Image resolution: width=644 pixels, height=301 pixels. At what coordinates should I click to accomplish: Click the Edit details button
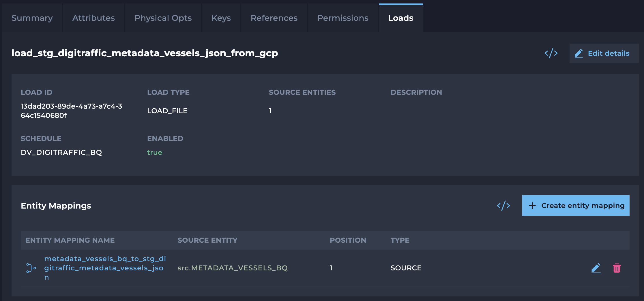604,53
